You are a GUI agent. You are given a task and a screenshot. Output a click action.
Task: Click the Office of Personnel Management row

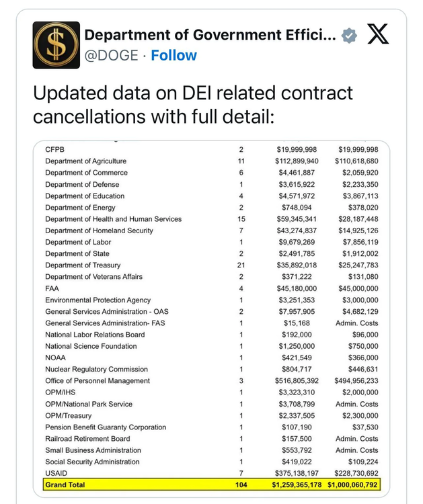(98, 380)
